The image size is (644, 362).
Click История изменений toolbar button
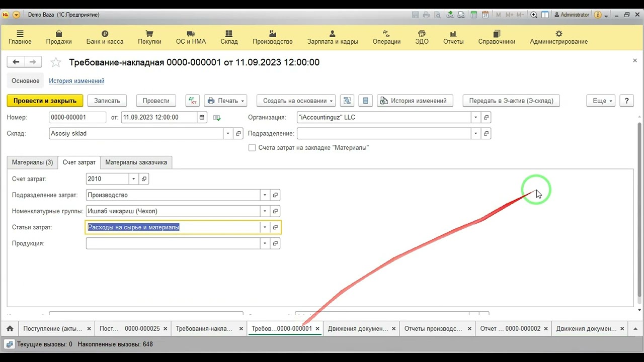click(415, 101)
